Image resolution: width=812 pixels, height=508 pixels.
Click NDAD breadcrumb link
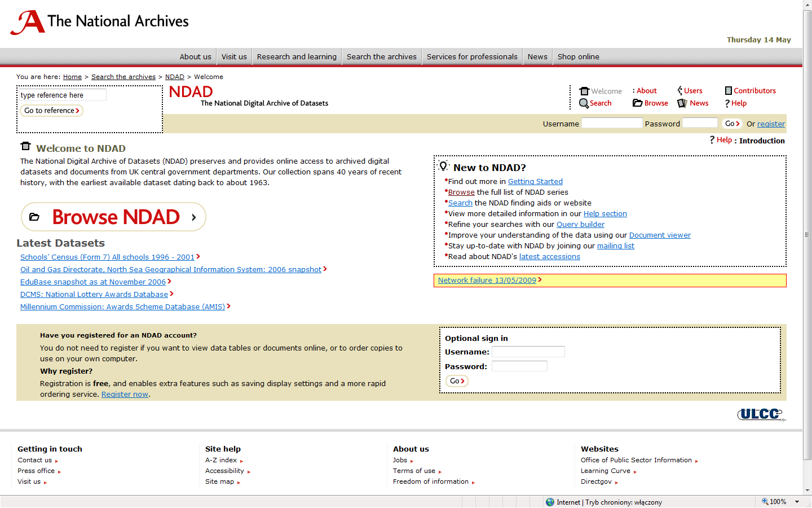coord(175,77)
